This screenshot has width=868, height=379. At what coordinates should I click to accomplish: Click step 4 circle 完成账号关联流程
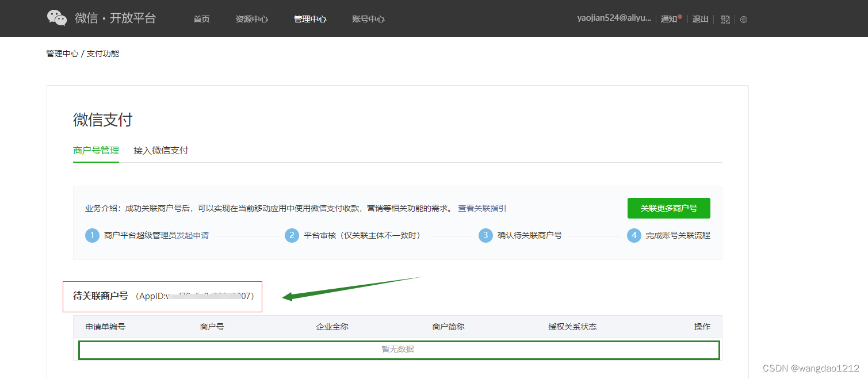click(x=634, y=235)
